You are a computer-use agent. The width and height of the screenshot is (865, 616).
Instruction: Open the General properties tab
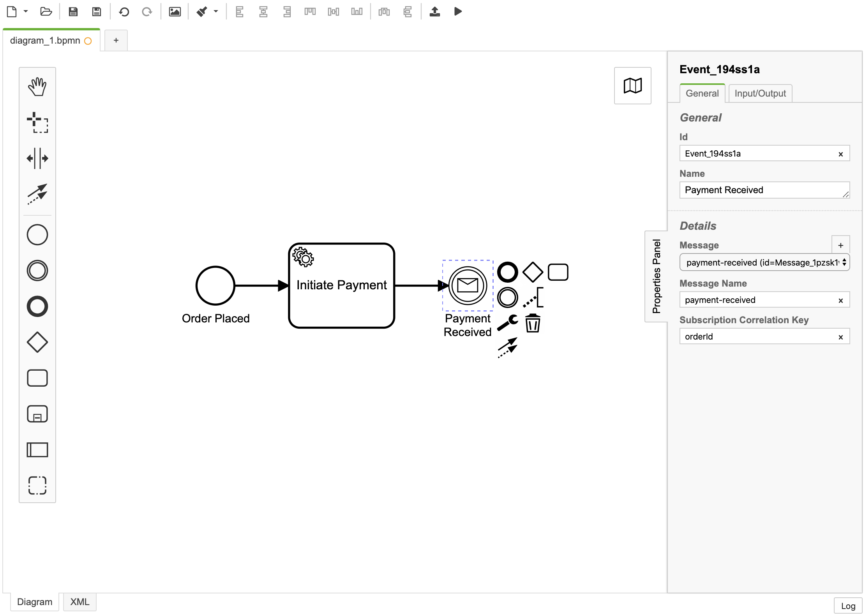[702, 93]
